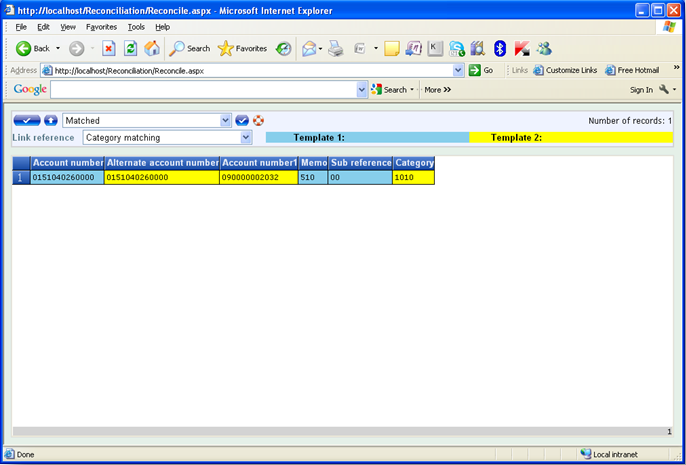Click the Bluetooth toolbar icon
Image resolution: width=686 pixels, height=465 pixels.
coord(500,48)
